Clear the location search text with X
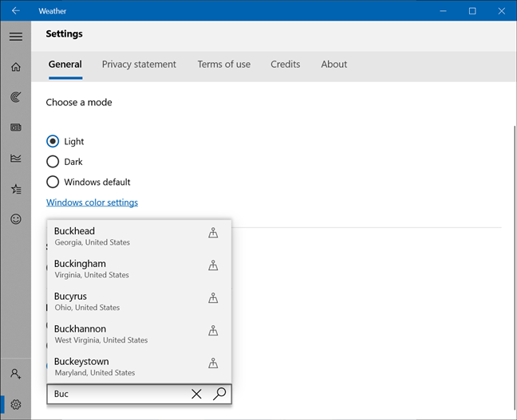Screen dimensions: 517x420 196,394
